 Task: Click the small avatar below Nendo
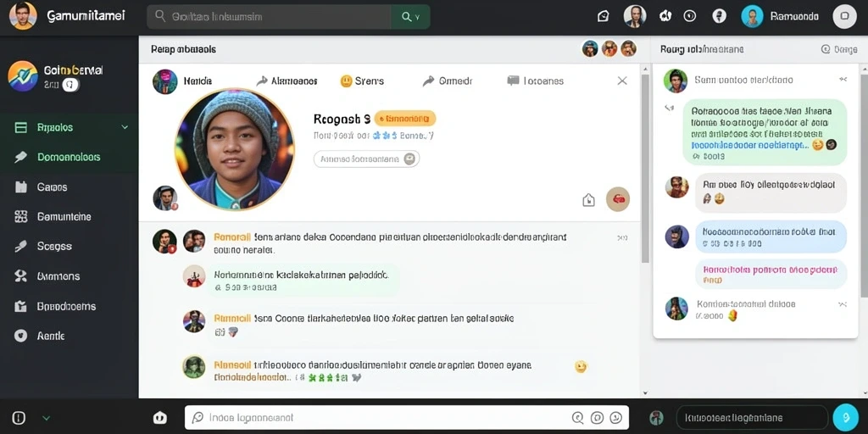click(165, 198)
